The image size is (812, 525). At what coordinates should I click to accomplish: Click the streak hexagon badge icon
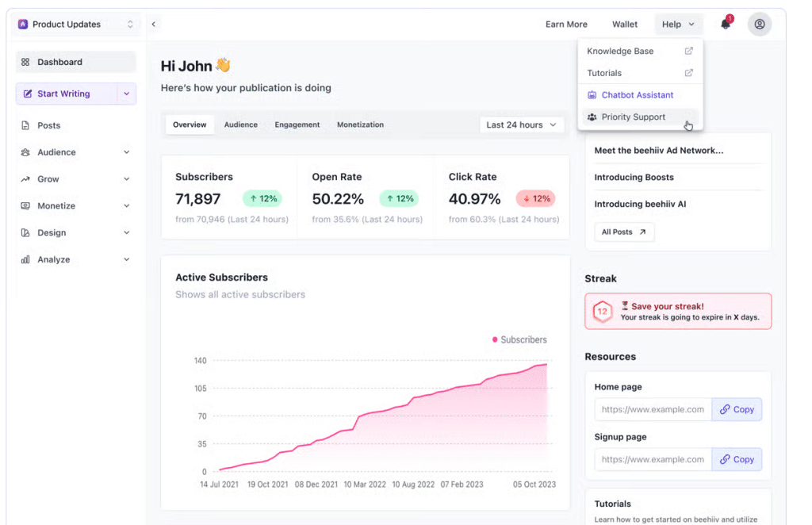pos(603,312)
